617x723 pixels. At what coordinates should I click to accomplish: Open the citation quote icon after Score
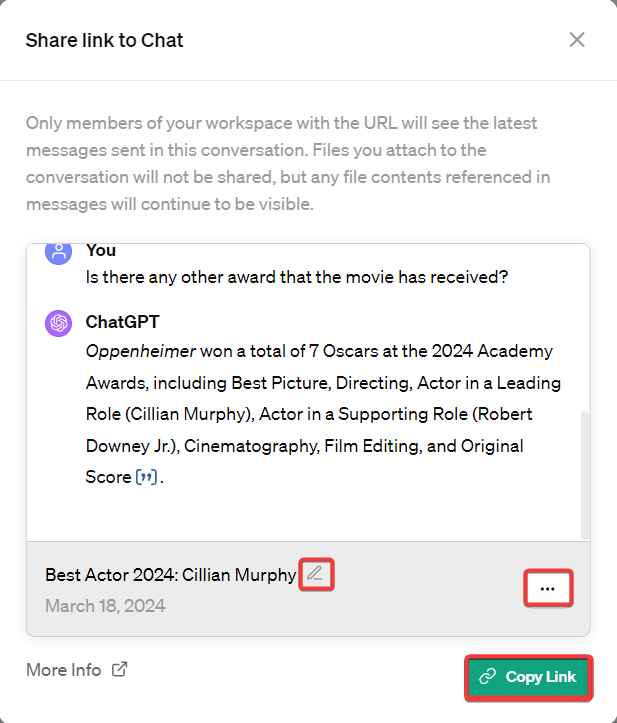(147, 477)
